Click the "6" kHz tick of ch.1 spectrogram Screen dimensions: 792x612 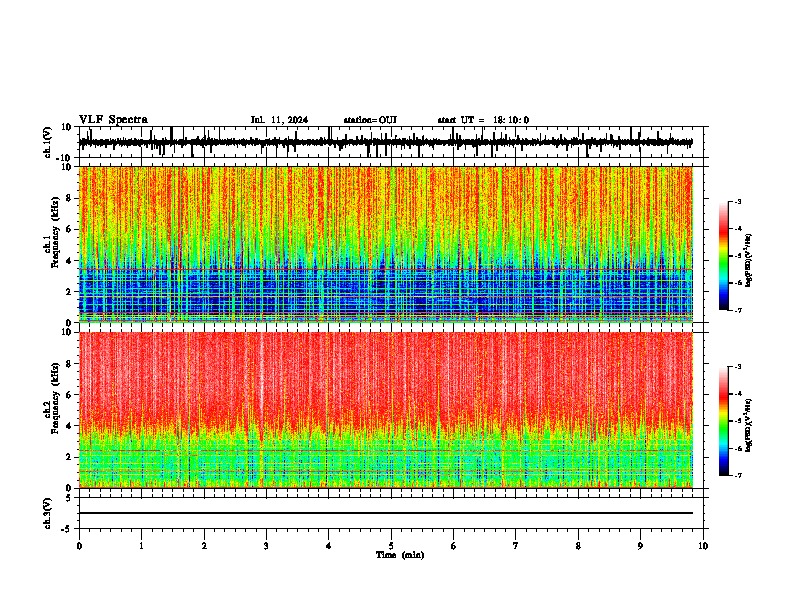pyautogui.click(x=70, y=230)
